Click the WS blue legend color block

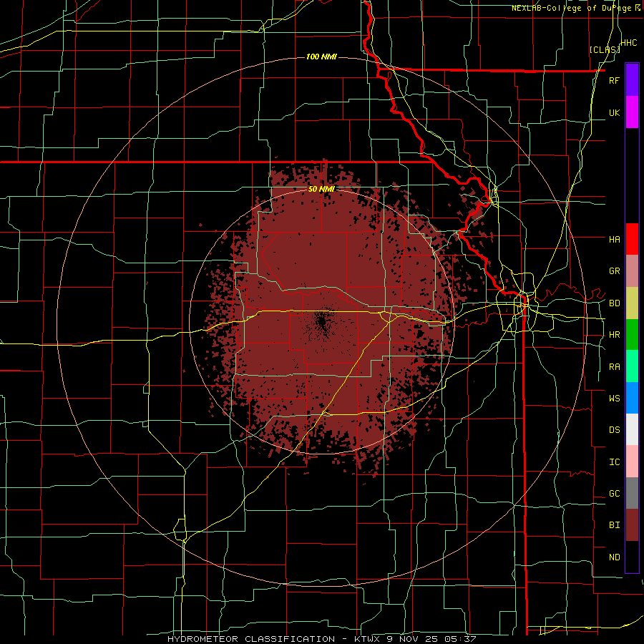pos(632,398)
